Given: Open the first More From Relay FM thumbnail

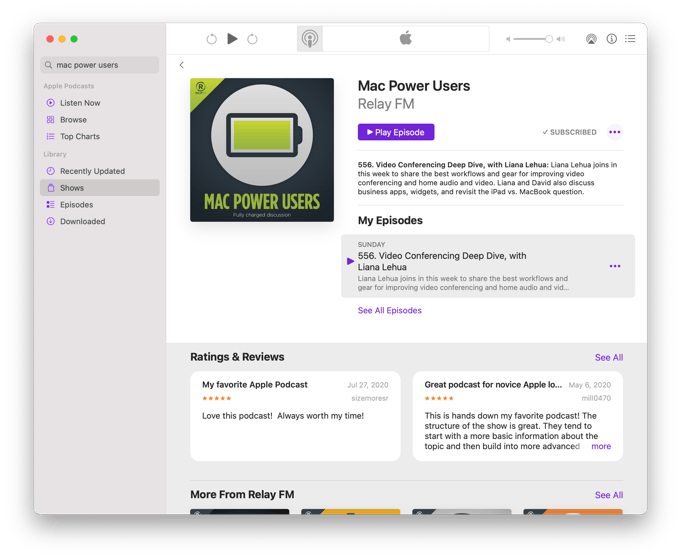Looking at the screenshot, I should pyautogui.click(x=240, y=512).
